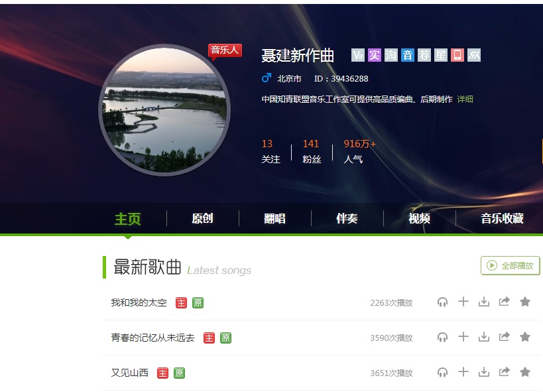Viewport: 543px width, 392px height.
Task: Favorite 青春的记忆从未远去 with star icon
Action: [x=525, y=336]
